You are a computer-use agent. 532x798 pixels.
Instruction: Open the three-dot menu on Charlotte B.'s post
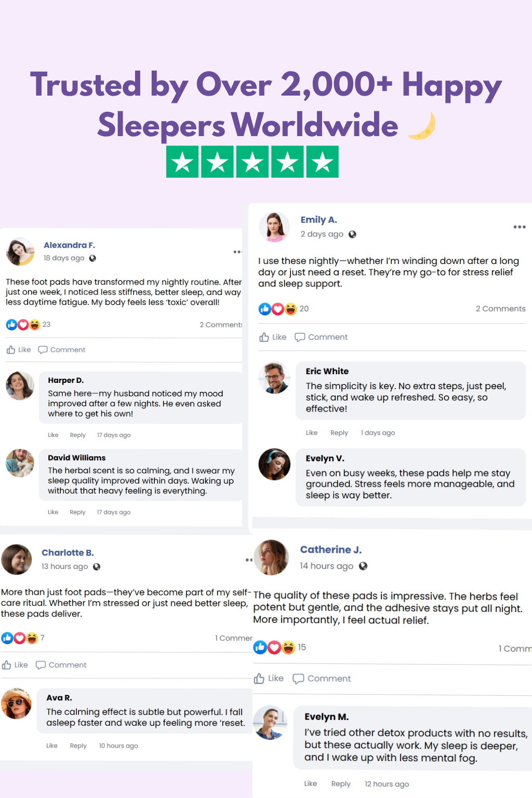point(249,560)
